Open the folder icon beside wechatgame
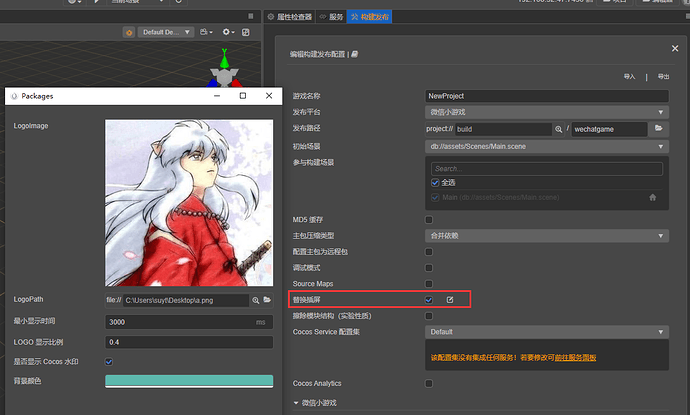This screenshot has height=415, width=690. (x=658, y=129)
